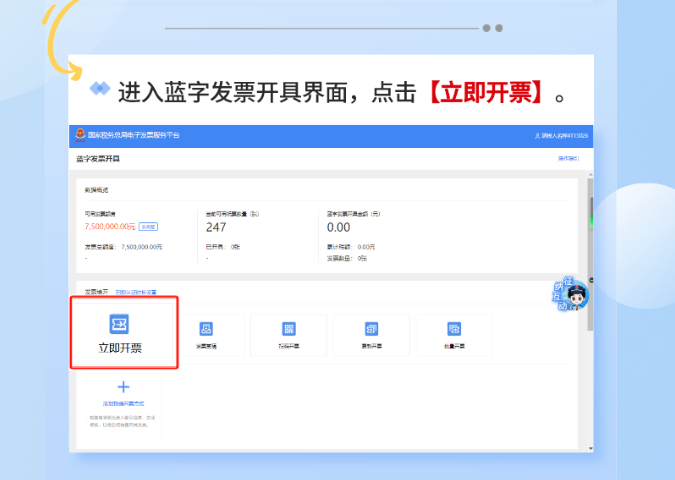This screenshot has height=480, width=675.
Task: Click the blue link under the plus icon
Action: click(x=124, y=404)
